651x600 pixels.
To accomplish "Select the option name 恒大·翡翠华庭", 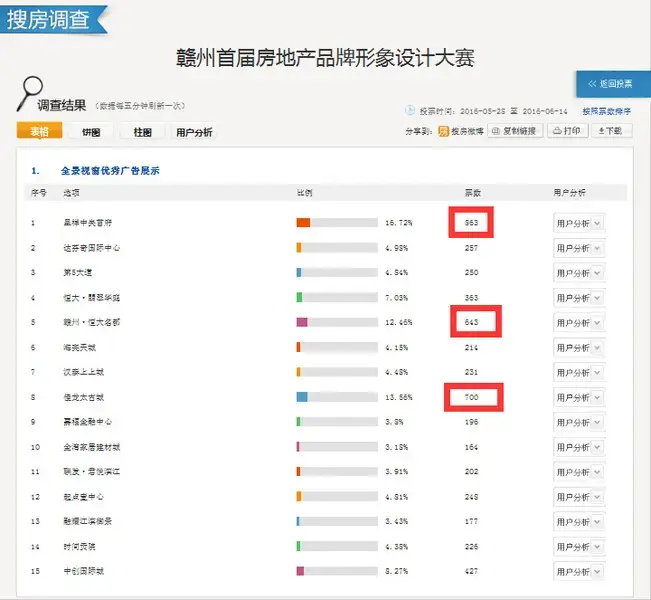I will coord(91,298).
